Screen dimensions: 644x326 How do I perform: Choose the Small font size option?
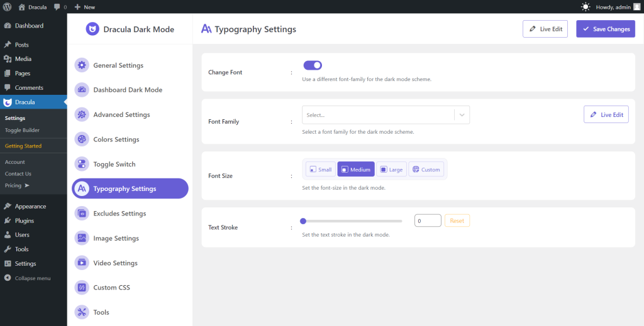(321, 170)
